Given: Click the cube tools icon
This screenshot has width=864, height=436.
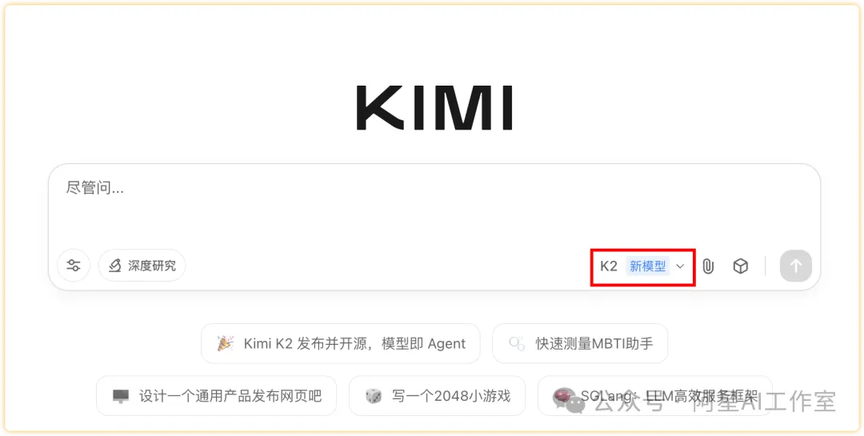Looking at the screenshot, I should (x=740, y=267).
